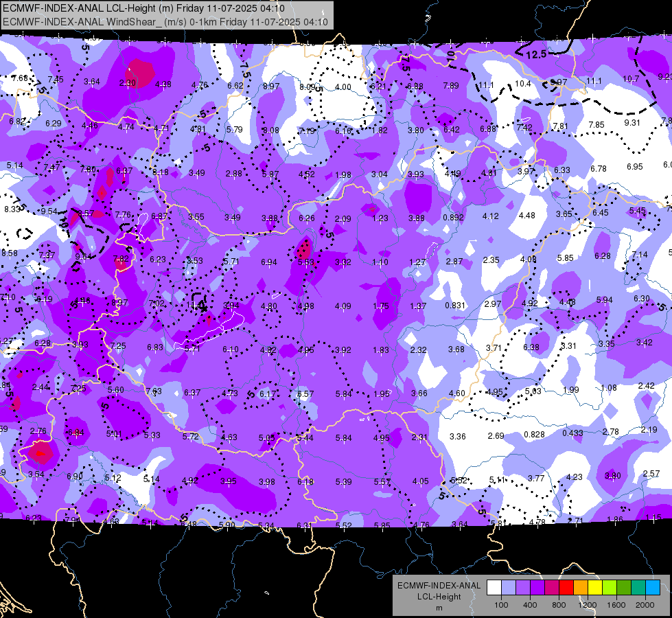Image resolution: width=672 pixels, height=618 pixels.
Task: Click the wind shear value '2.42'
Action: 647,386
